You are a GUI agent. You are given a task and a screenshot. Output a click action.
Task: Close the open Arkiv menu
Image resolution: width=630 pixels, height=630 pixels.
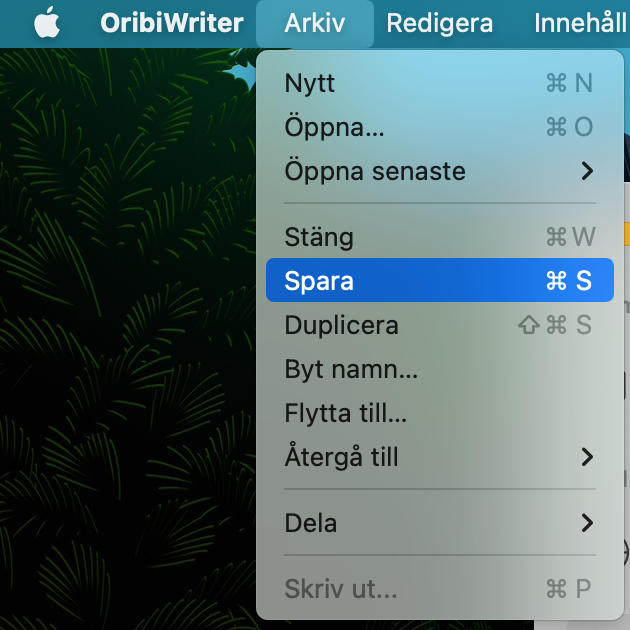click(x=315, y=23)
